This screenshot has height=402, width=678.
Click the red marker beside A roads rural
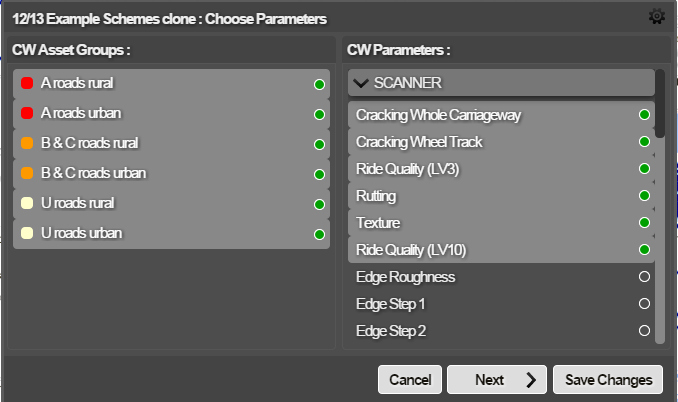[27, 83]
